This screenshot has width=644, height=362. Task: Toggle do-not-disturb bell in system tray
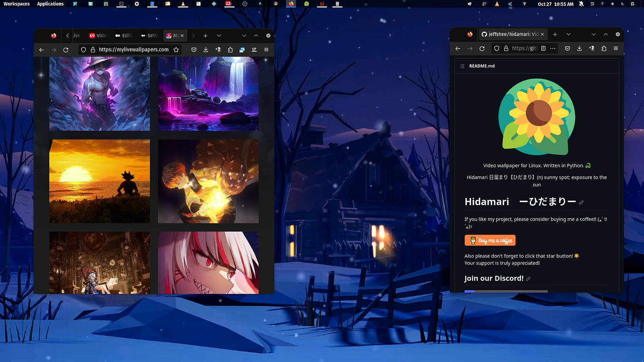point(581,4)
